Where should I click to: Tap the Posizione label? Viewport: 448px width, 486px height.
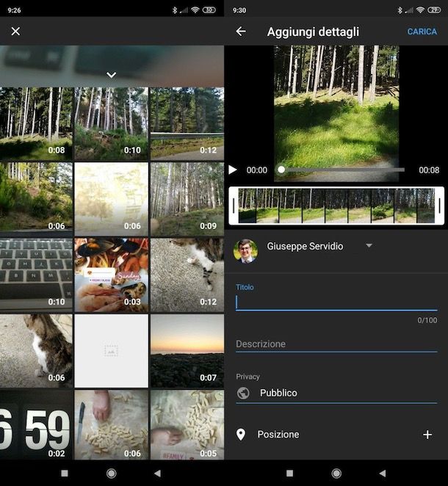click(x=278, y=435)
